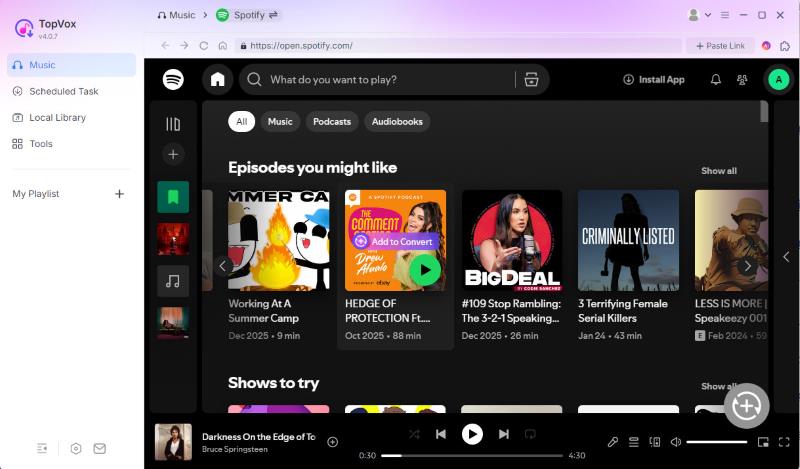Click Add to Convert overlay button
This screenshot has height=469, width=800.
tap(395, 241)
